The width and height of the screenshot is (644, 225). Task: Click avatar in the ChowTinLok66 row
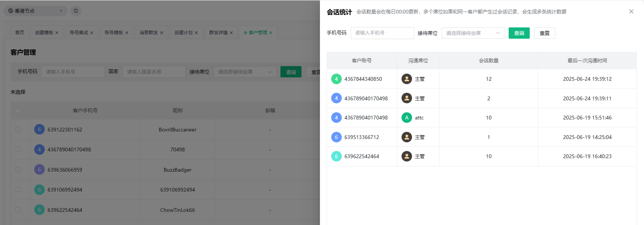[x=39, y=210]
